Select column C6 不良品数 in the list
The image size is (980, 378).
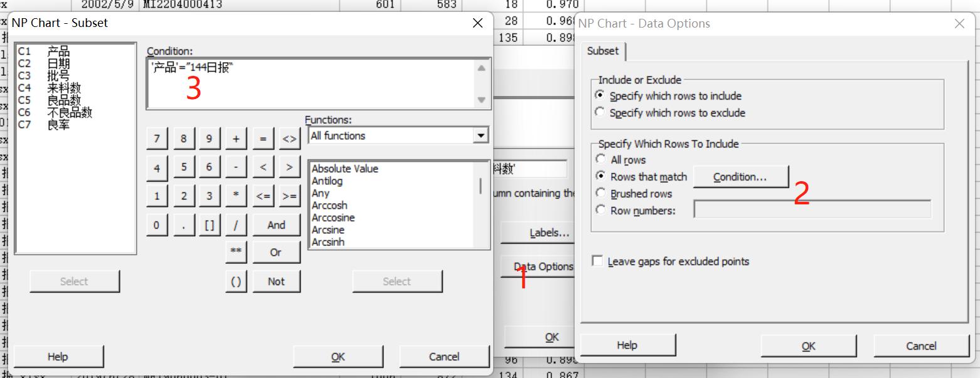75,113
